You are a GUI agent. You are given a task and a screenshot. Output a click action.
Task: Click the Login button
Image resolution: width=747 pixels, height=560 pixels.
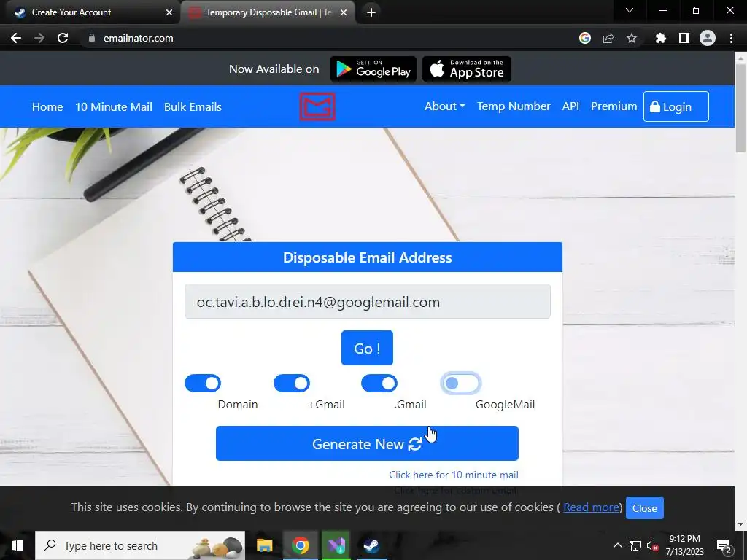676,106
